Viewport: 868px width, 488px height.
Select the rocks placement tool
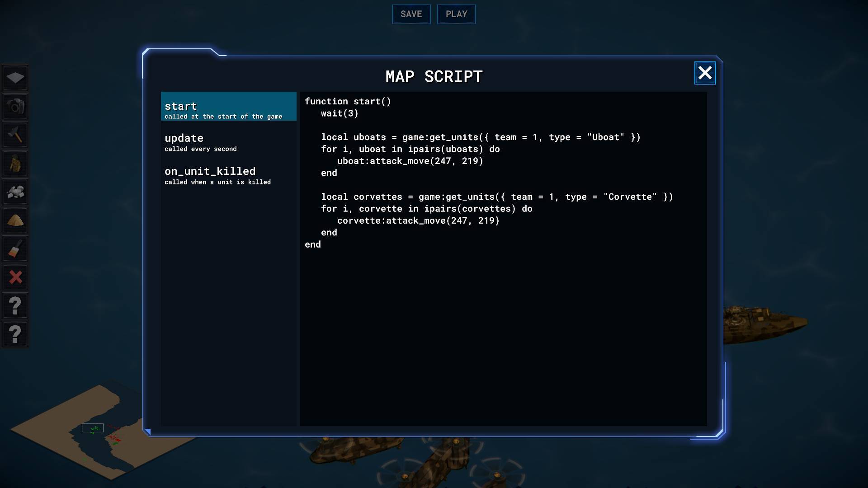(x=15, y=192)
